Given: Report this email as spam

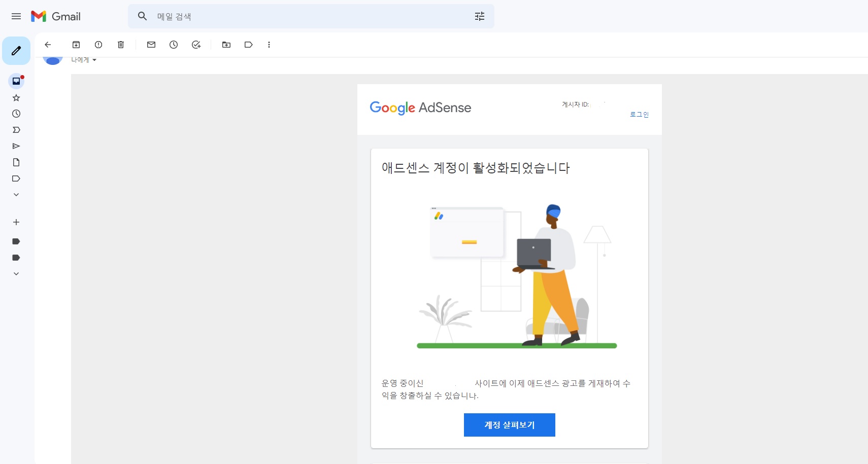Looking at the screenshot, I should coord(98,45).
